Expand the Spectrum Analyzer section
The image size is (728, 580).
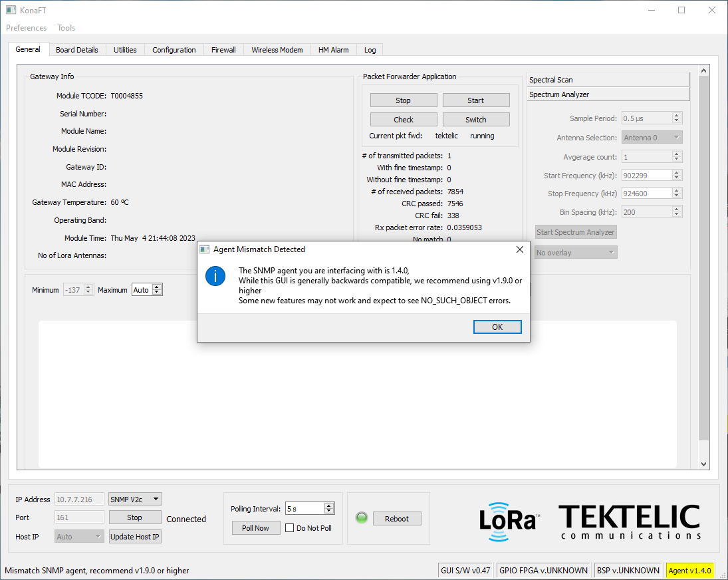(608, 94)
